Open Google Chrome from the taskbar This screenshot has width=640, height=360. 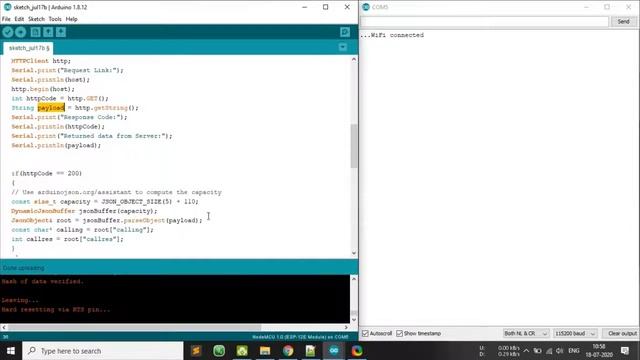click(288, 351)
